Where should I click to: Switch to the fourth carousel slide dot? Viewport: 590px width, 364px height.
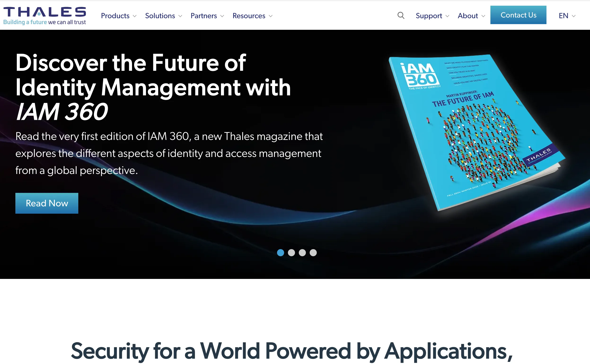point(313,252)
